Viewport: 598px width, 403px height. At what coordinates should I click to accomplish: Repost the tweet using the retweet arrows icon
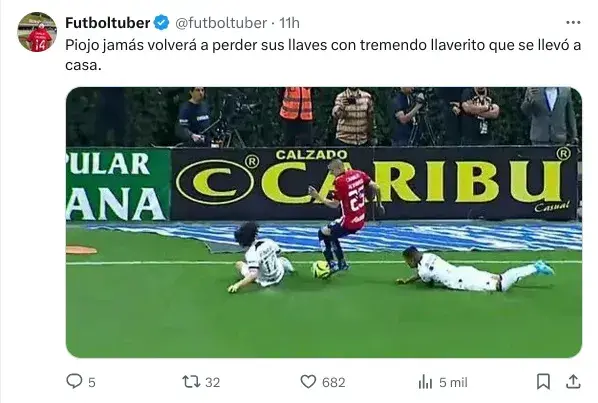click(x=191, y=381)
